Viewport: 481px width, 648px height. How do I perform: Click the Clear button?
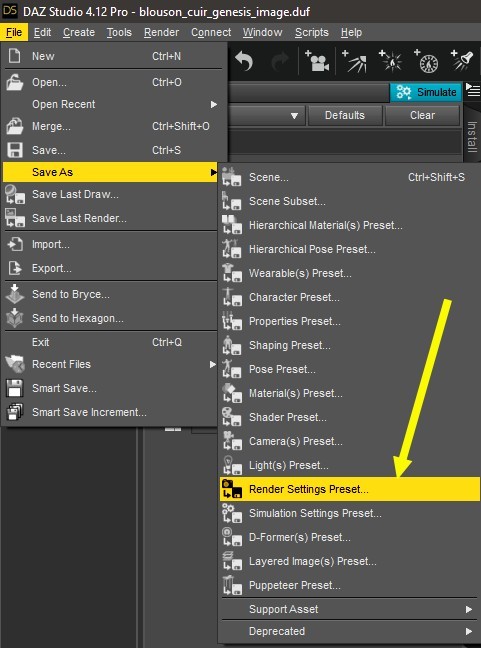click(422, 115)
